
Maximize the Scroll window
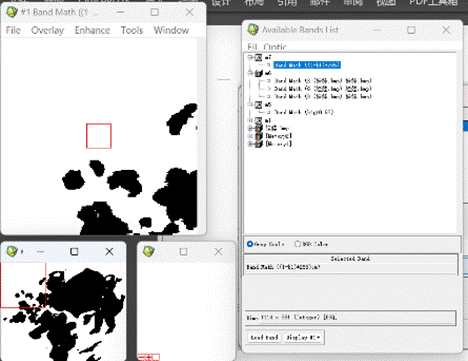tap(74, 251)
